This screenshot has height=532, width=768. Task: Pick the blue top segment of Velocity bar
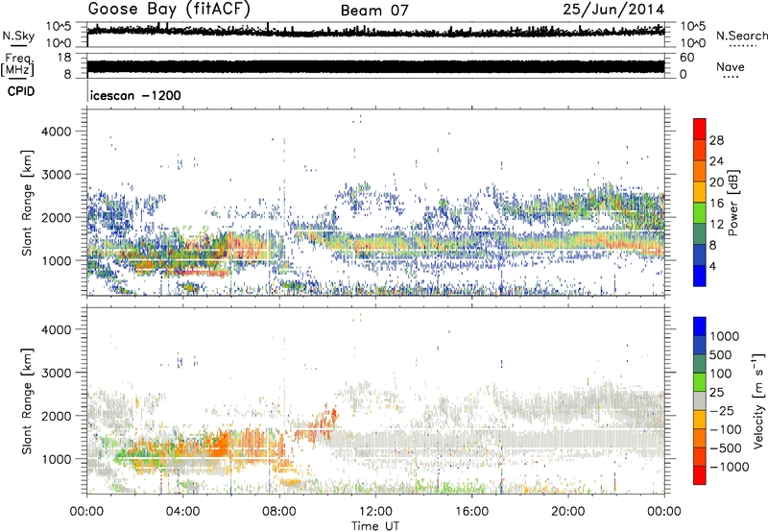(700, 326)
